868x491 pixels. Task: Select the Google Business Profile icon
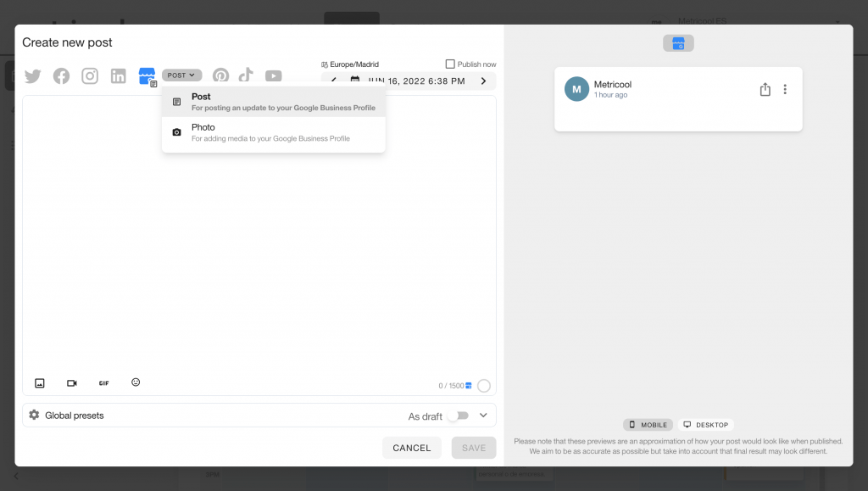coord(147,76)
